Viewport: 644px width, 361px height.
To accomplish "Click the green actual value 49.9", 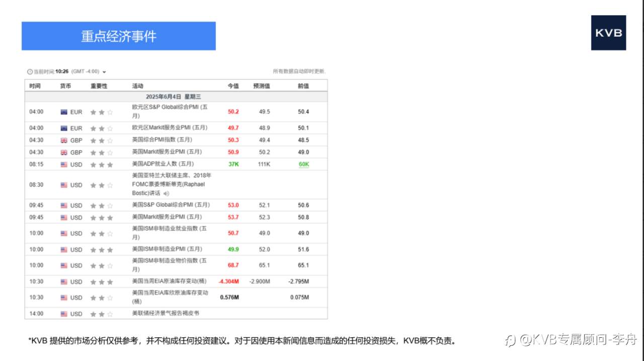I will pyautogui.click(x=233, y=250).
